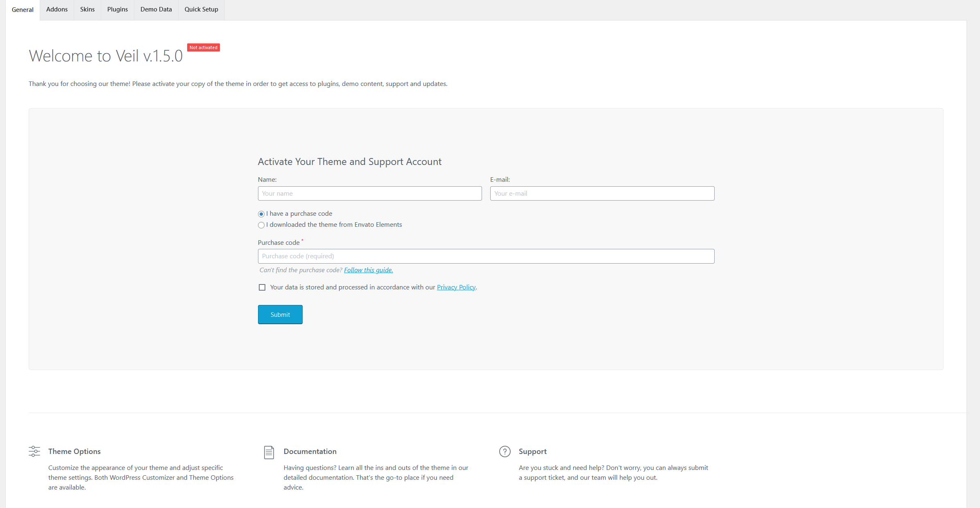Click the Submit button

click(280, 314)
